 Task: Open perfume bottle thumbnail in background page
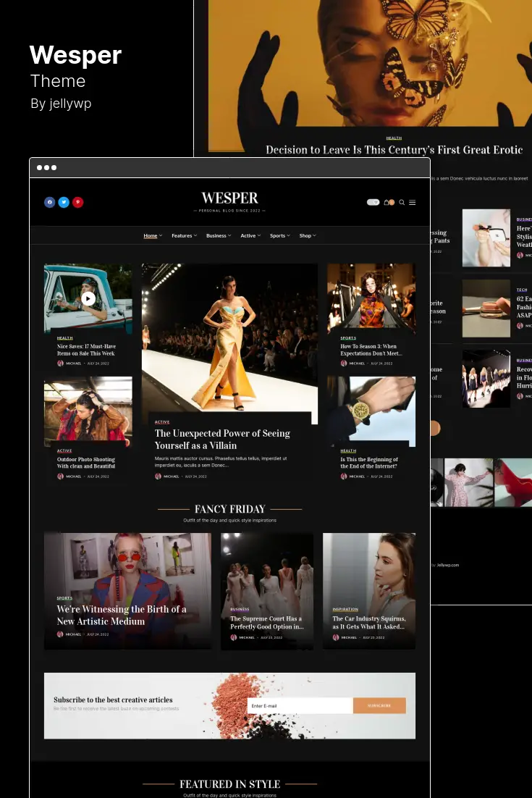[x=486, y=238]
